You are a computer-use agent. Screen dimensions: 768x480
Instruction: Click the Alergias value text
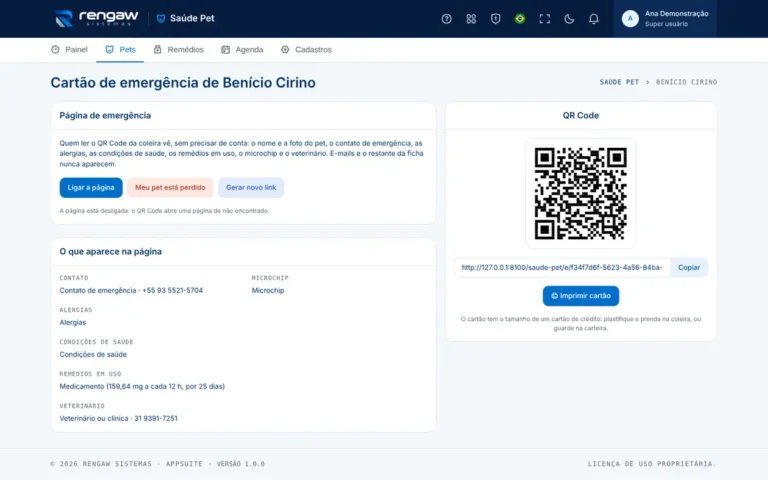(x=72, y=322)
